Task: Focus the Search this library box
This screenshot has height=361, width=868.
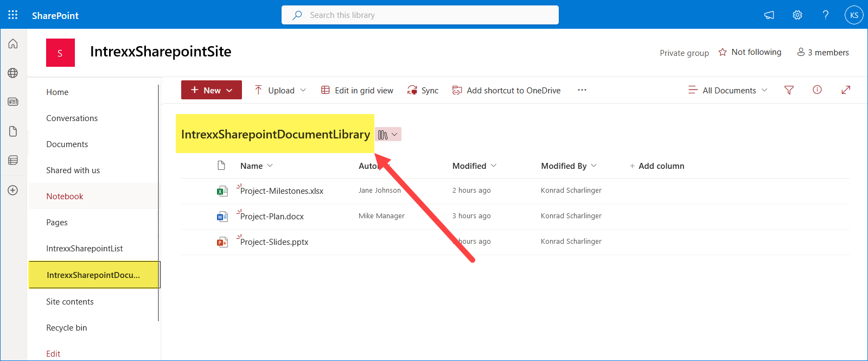Action: (x=420, y=15)
